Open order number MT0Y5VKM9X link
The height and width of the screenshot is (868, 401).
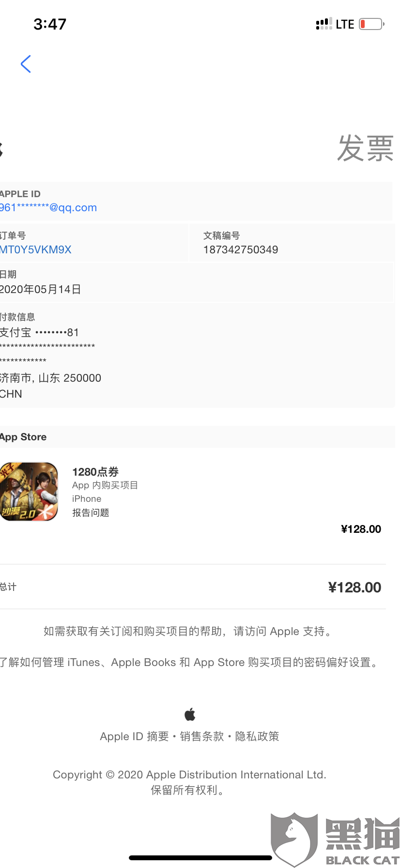(x=36, y=250)
